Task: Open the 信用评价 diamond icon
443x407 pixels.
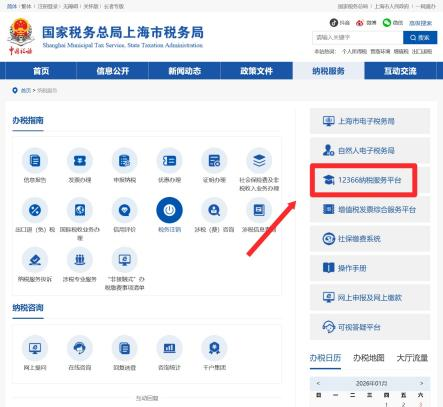Action: (124, 210)
